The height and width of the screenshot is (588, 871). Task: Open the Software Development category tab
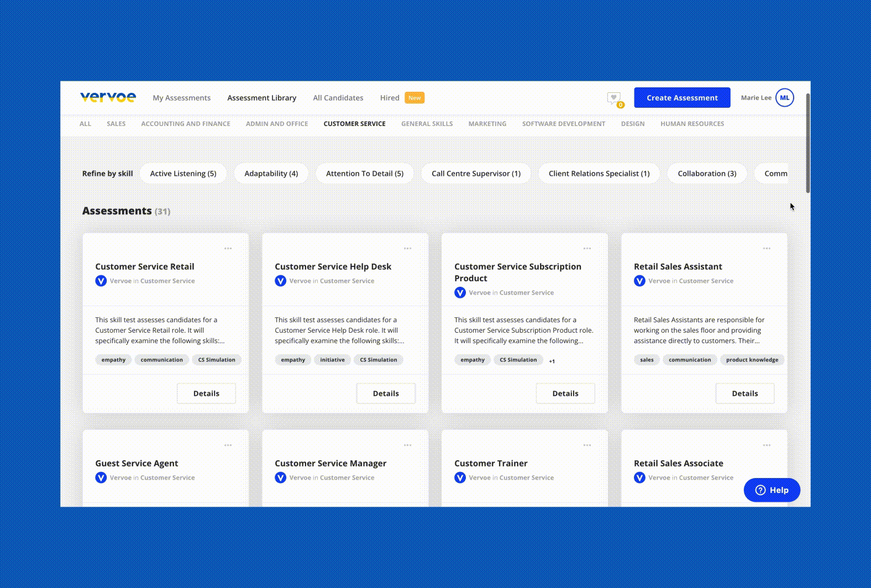click(564, 124)
